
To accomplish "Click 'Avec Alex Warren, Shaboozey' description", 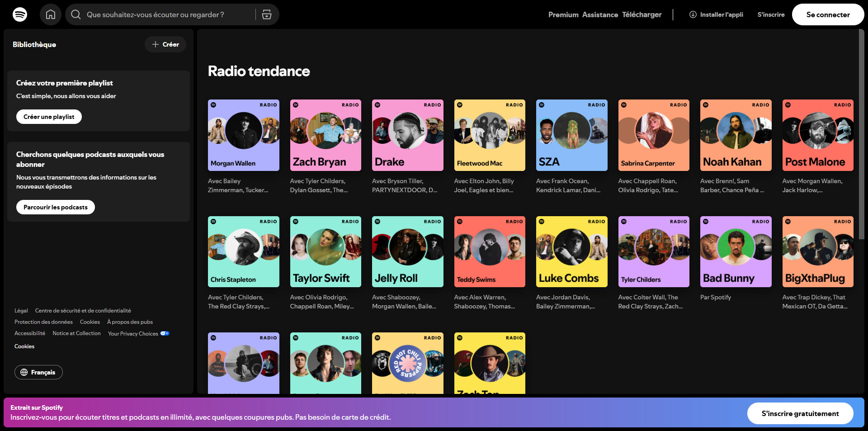I will pyautogui.click(x=485, y=302).
